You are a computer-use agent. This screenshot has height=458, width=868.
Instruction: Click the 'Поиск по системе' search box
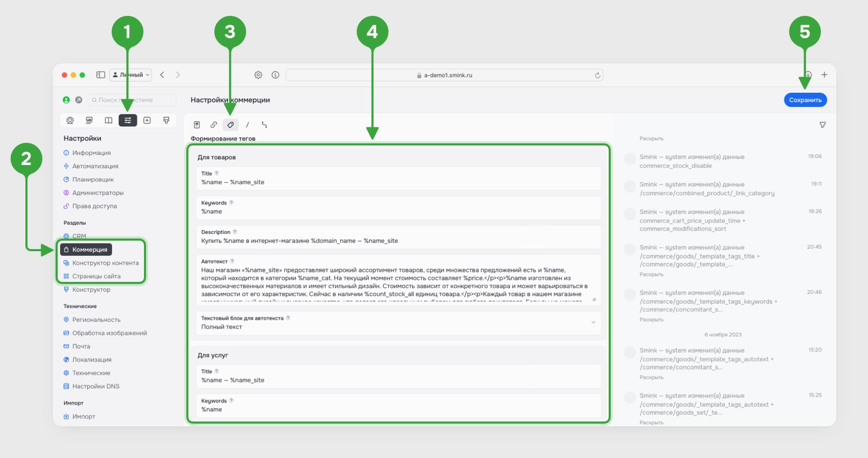(132, 100)
